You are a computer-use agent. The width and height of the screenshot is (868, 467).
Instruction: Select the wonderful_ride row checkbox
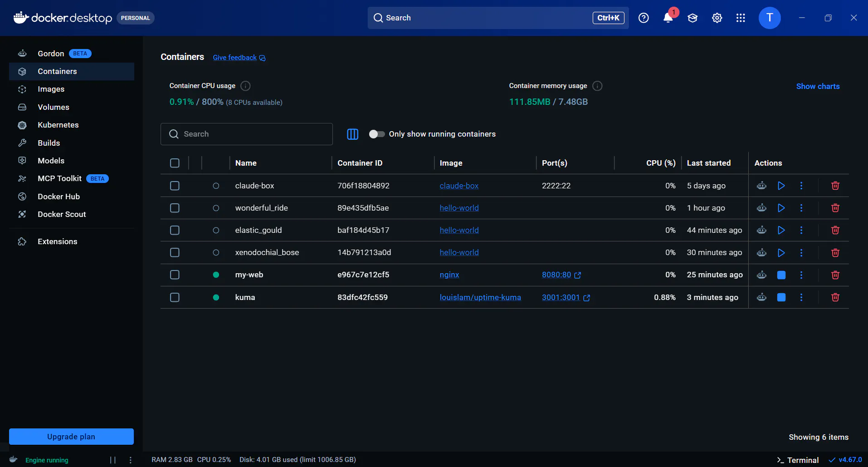point(175,208)
